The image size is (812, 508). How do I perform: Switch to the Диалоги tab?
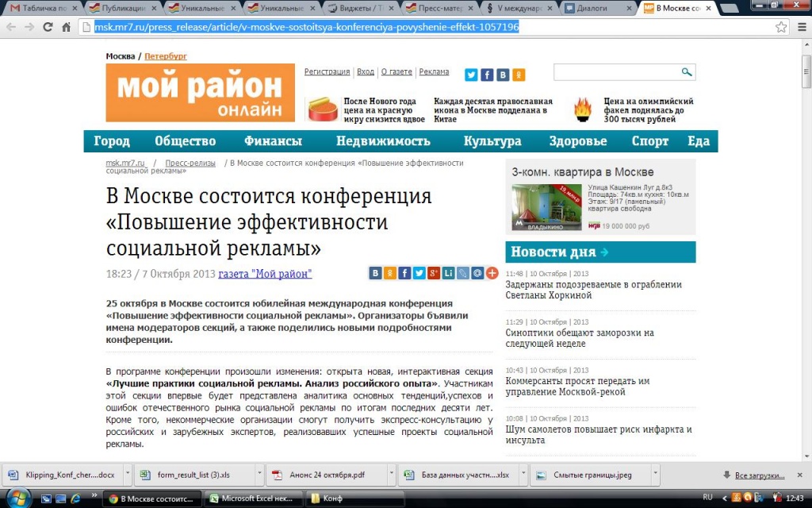pos(599,8)
